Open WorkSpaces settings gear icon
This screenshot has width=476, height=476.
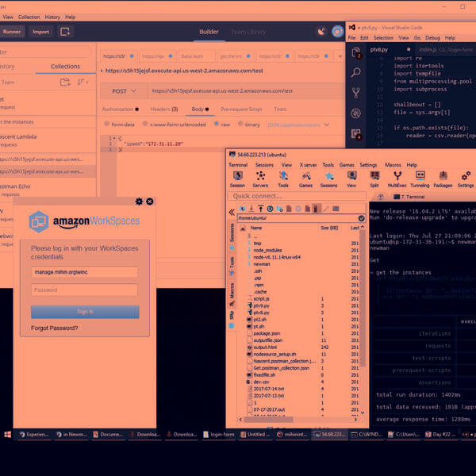[x=140, y=202]
